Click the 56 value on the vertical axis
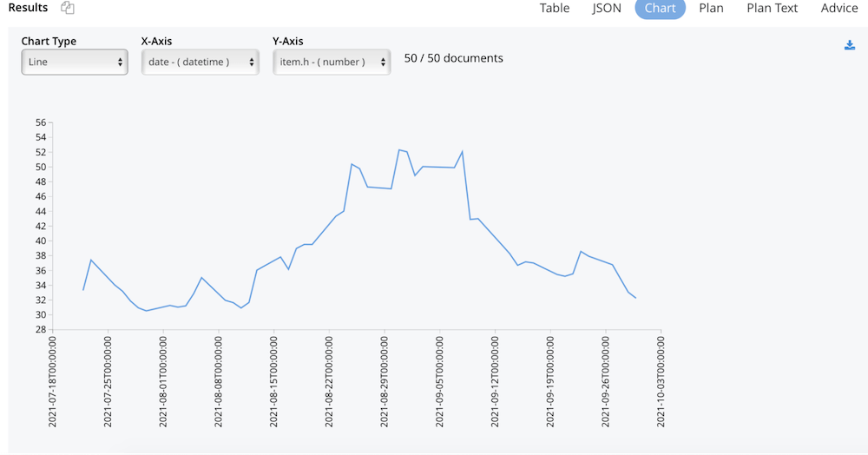The width and height of the screenshot is (868, 455). coord(41,122)
